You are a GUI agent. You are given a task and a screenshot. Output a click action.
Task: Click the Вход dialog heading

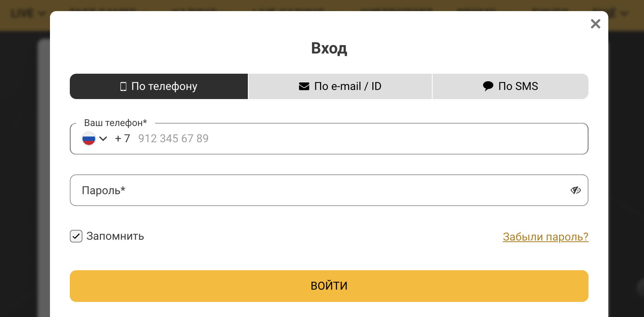click(x=329, y=48)
